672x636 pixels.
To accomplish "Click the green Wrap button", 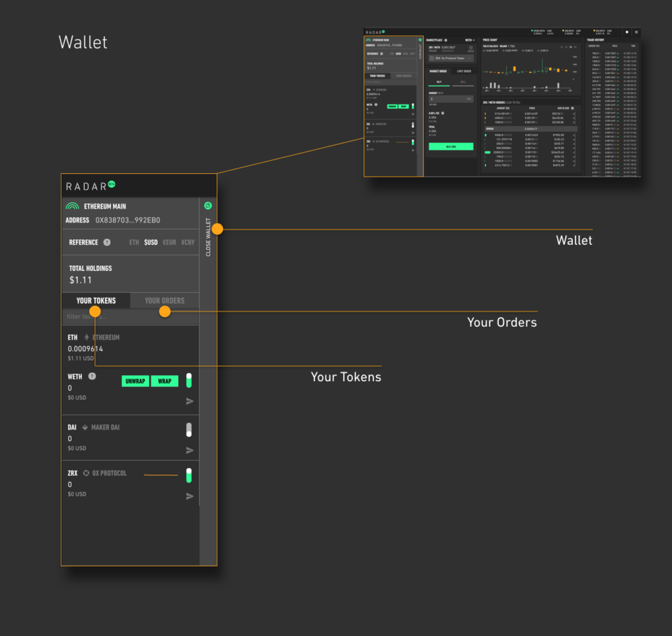I will pyautogui.click(x=165, y=381).
